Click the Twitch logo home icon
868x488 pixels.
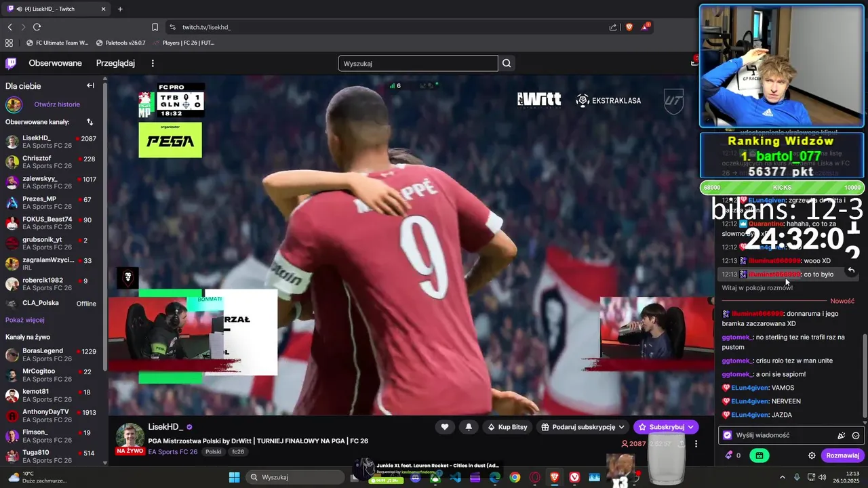tap(11, 63)
